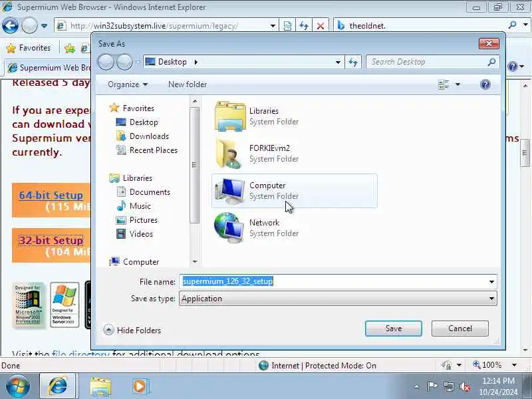Select Favorites in the navigation pane
The height and width of the screenshot is (399, 532).
138,108
